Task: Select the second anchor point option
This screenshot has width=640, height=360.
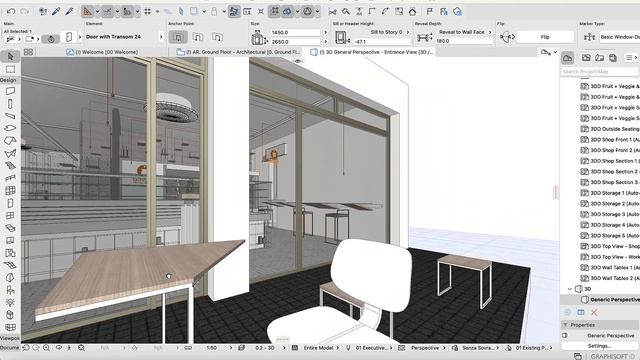Action: 198,37
